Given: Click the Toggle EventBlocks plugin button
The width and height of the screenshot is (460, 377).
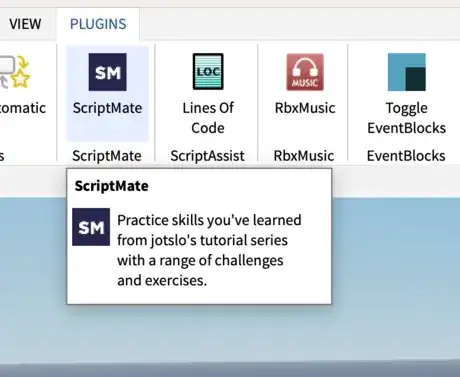Looking at the screenshot, I should (406, 93).
